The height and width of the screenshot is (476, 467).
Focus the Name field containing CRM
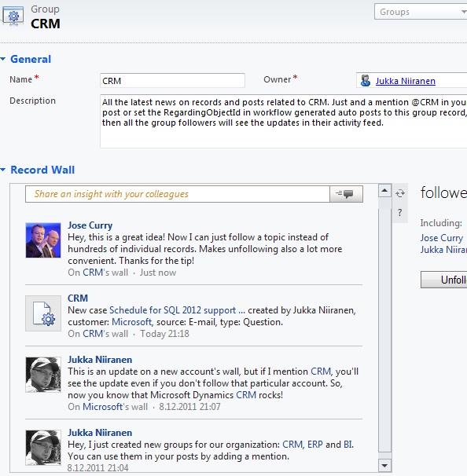pyautogui.click(x=172, y=81)
